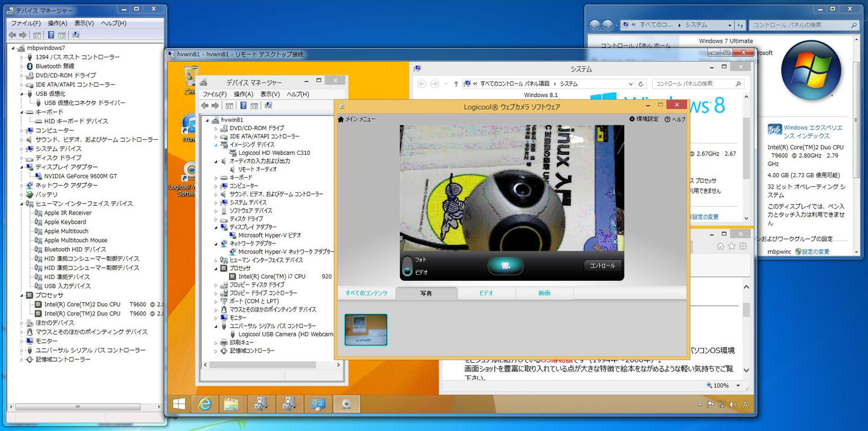Collapse イメージング デバイス node
Image resolution: width=868 pixels, height=431 pixels.
[216, 145]
